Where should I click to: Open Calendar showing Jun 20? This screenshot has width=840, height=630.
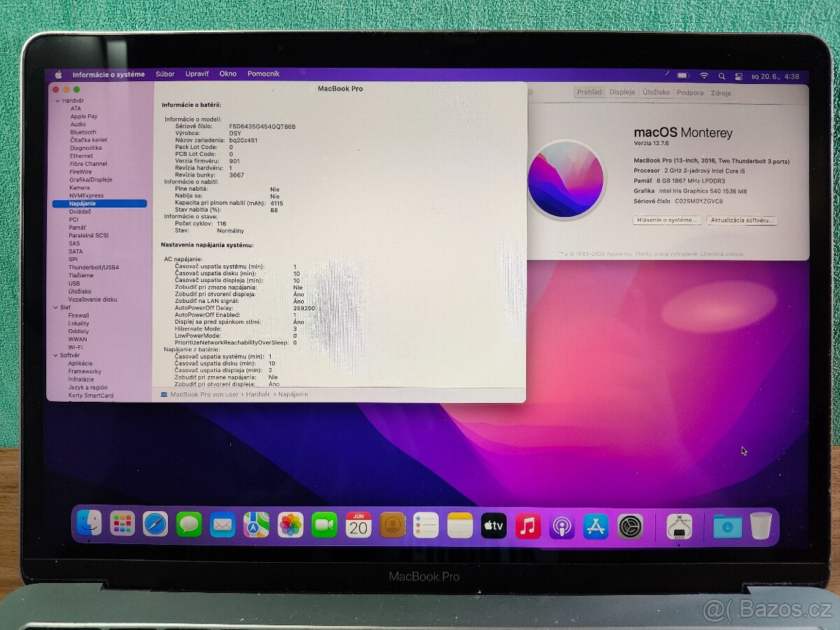click(358, 525)
